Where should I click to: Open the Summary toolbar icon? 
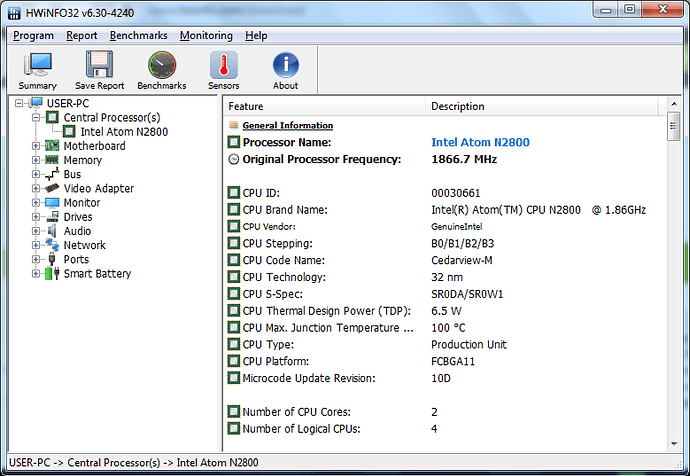pyautogui.click(x=37, y=66)
